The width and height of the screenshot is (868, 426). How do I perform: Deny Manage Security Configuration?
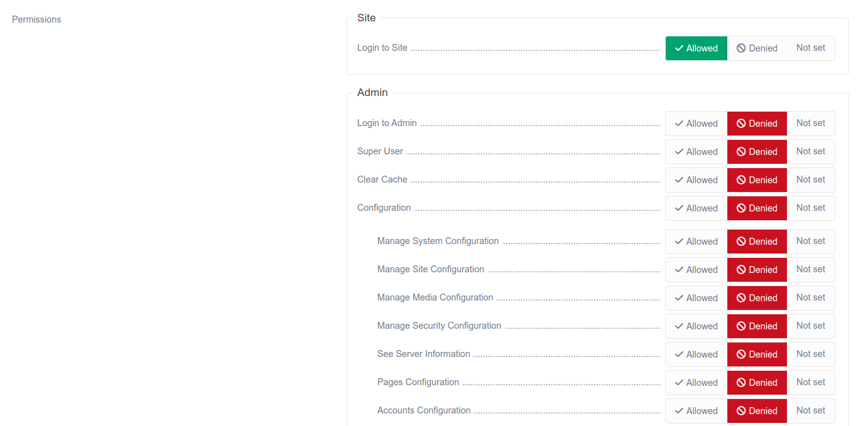click(757, 326)
